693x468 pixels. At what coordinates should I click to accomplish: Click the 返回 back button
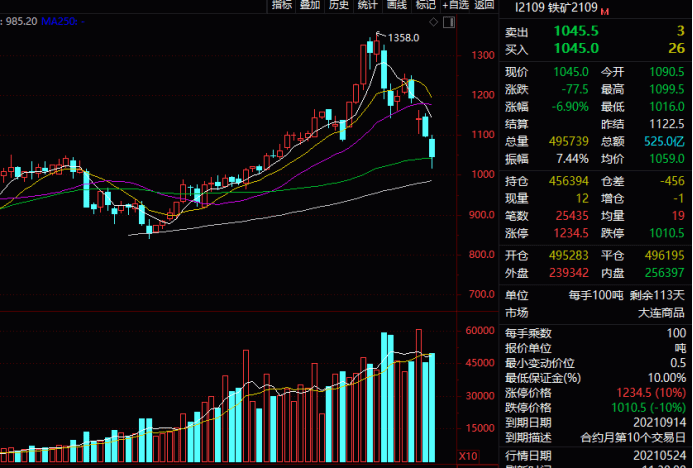click(485, 5)
